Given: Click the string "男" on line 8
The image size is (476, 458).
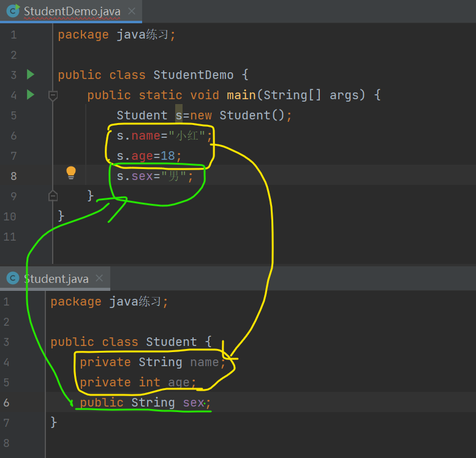Looking at the screenshot, I should click(x=173, y=176).
